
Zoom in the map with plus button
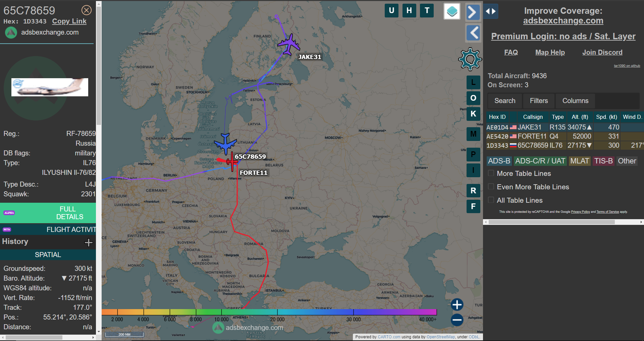coord(457,305)
